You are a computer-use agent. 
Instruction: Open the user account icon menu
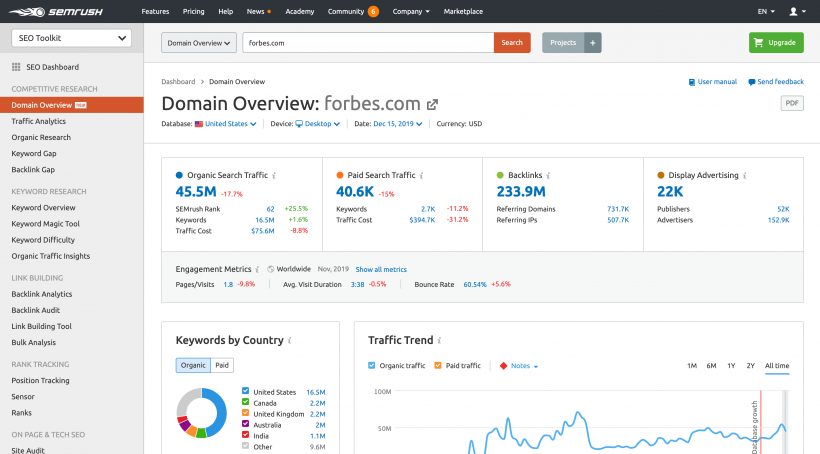798,12
